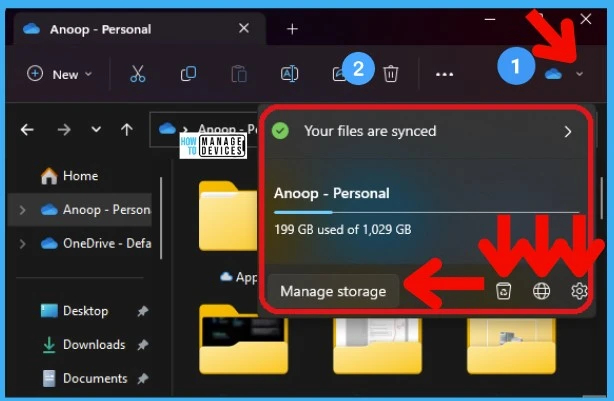This screenshot has width=614, height=401.
Task: Click the navigation pane scrollbar
Action: click(x=161, y=218)
